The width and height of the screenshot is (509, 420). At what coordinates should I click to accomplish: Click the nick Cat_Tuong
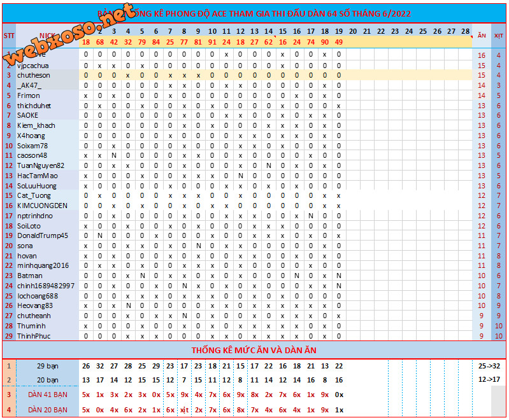(x=34, y=195)
